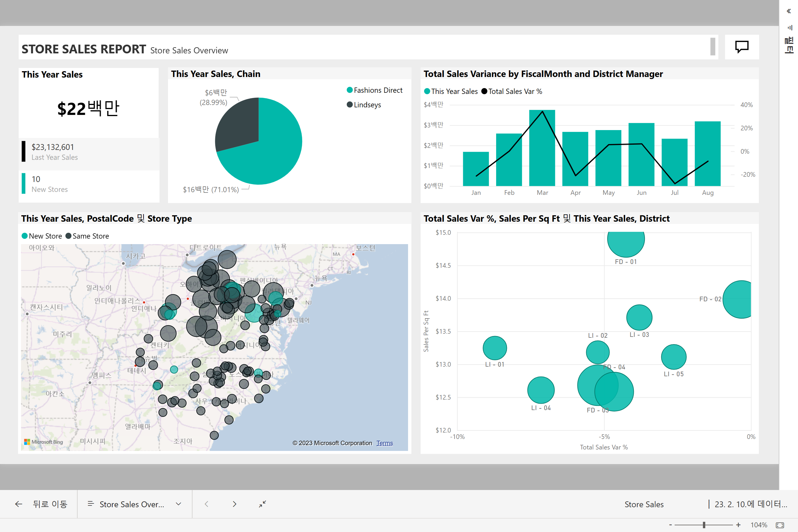Click the zoom out minus button
This screenshot has height=532, width=798.
(x=671, y=525)
